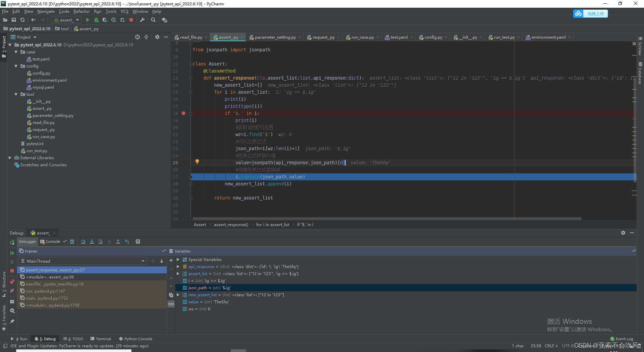This screenshot has width=644, height=352.
Task: Open the Navigate menu
Action: point(46,11)
